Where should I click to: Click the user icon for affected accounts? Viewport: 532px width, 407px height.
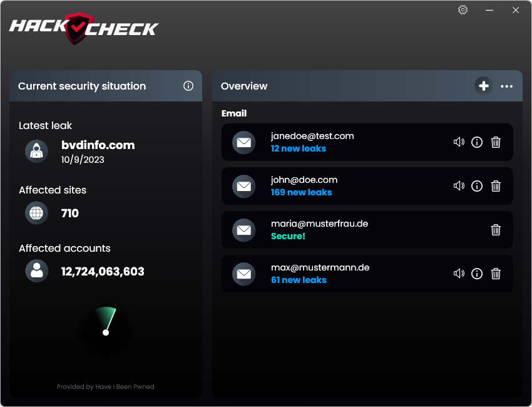point(37,271)
